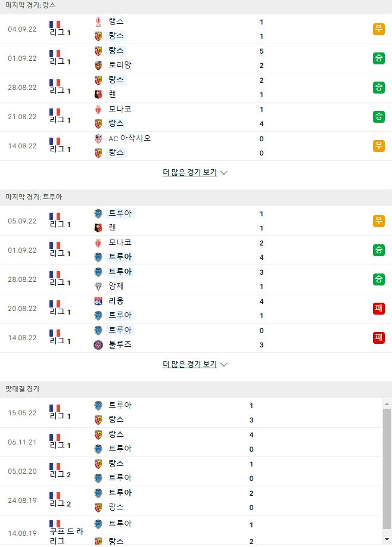Select Monaco team name in 01.09.22 Troyes match

(120, 242)
